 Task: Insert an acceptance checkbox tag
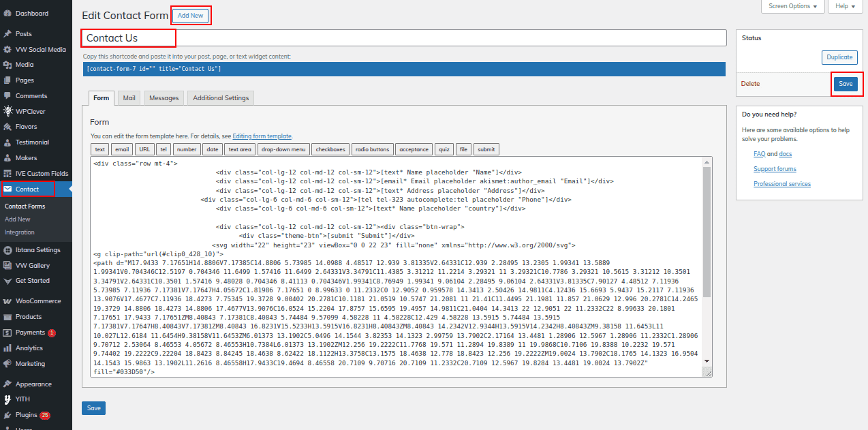pos(414,149)
